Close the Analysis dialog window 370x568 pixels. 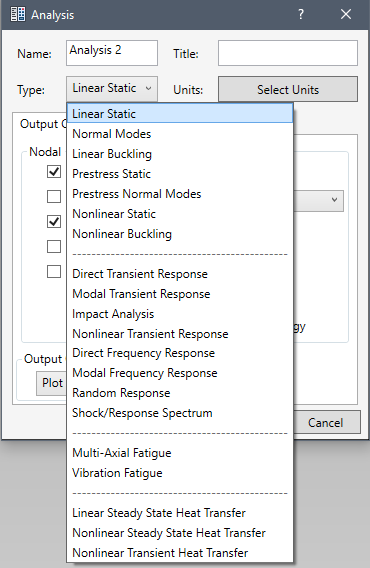[x=346, y=14]
